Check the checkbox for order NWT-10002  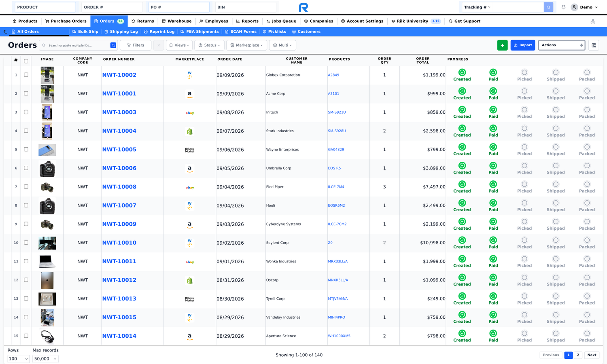click(x=26, y=75)
